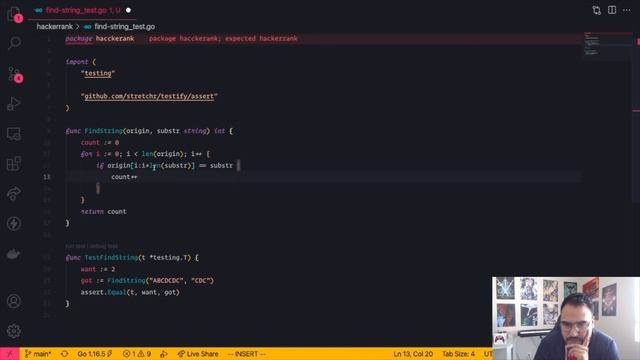Click the Open Changes icon in editor toolbar
This screenshot has width=640, height=360.
pos(597,10)
